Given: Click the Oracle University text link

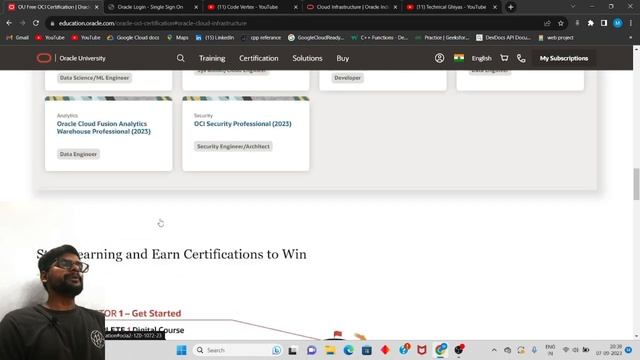Looking at the screenshot, I should [x=82, y=58].
